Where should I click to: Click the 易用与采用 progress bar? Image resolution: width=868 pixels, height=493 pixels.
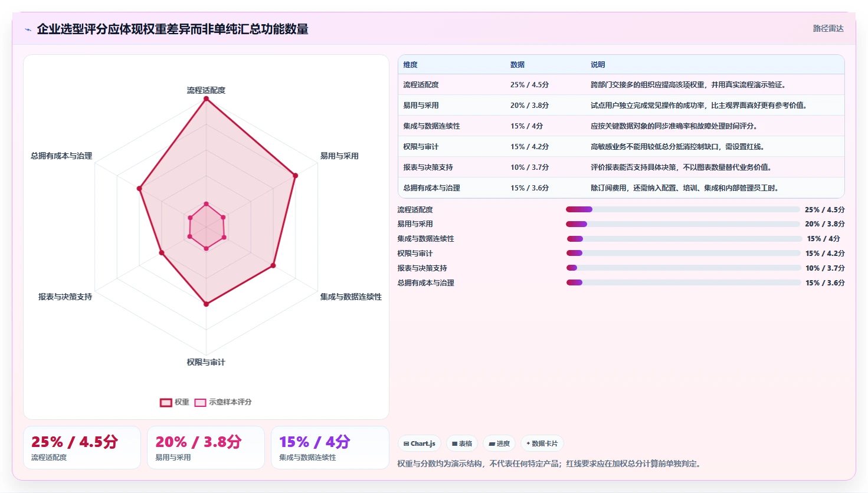coord(683,224)
